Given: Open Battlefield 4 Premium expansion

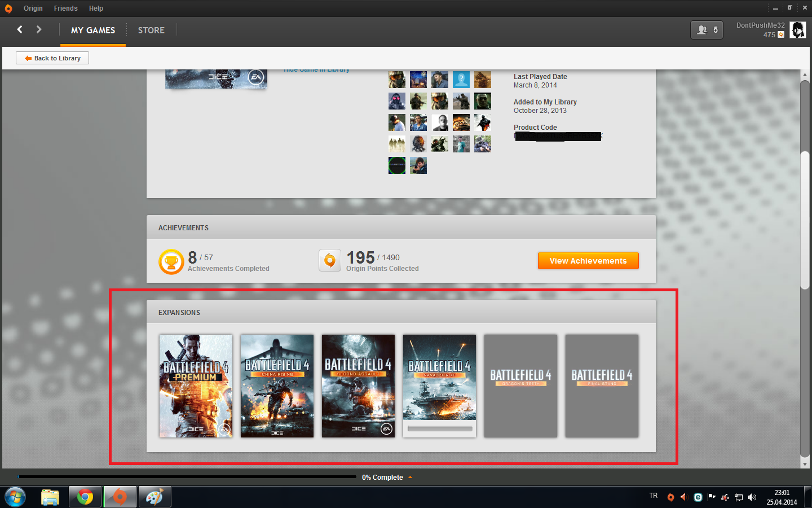Looking at the screenshot, I should 196,386.
